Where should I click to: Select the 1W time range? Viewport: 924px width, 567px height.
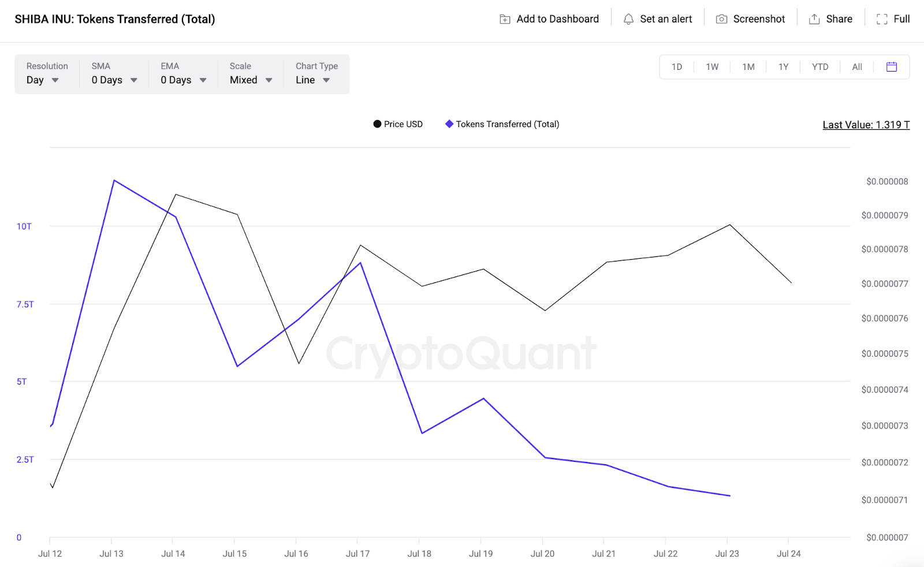[712, 67]
